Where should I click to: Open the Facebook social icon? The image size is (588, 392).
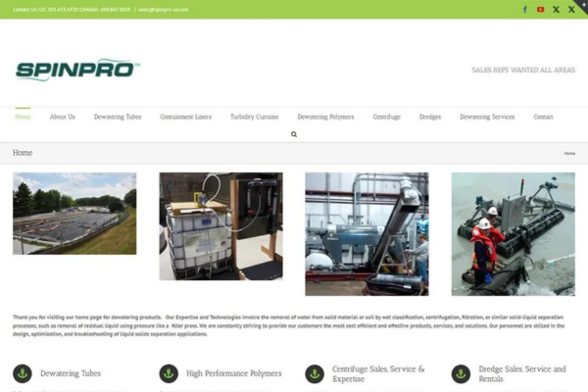(525, 9)
